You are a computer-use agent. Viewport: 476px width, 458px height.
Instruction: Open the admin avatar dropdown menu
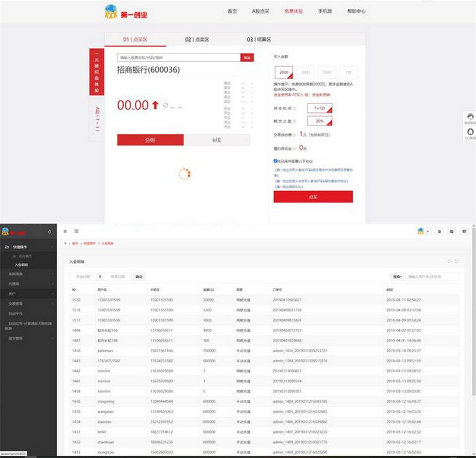424,231
